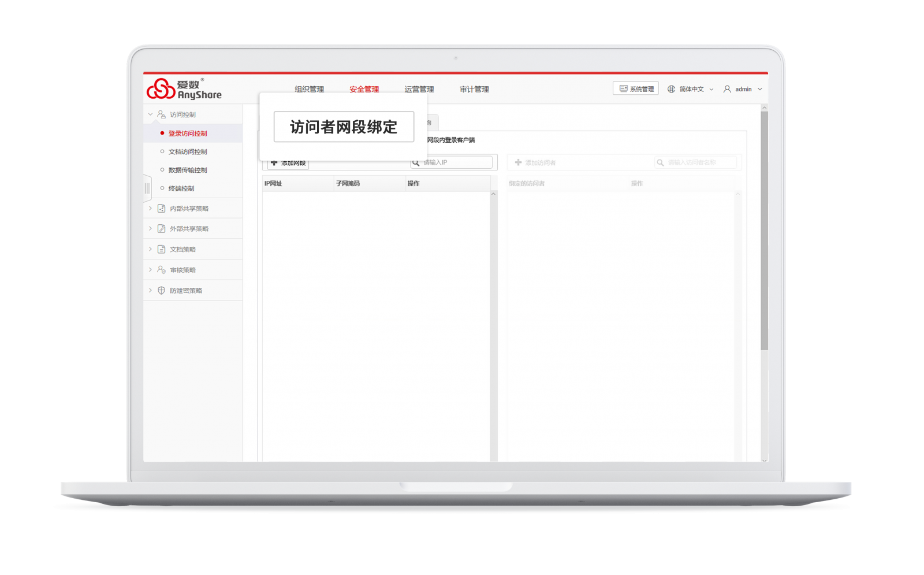Select 数据传输控制 in the sidebar
The width and height of the screenshot is (924, 575).
(187, 170)
